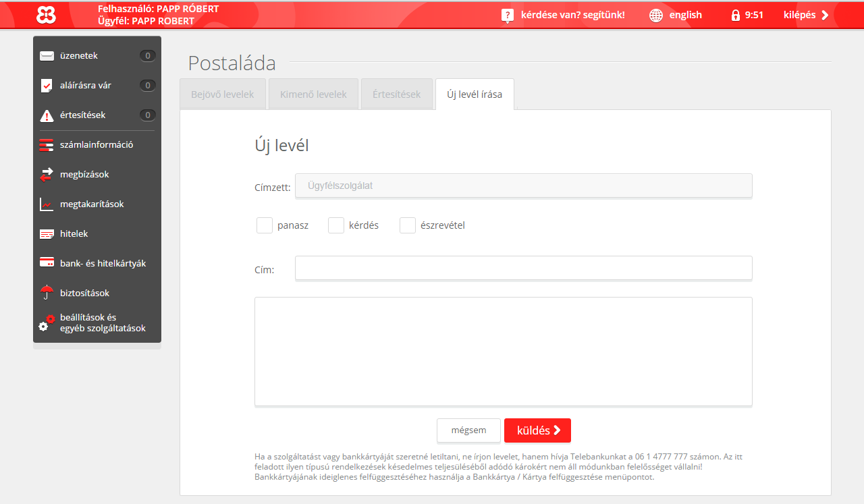Click the 9:51 session countdown text
Viewport: 864px width, 504px height.
click(x=754, y=15)
